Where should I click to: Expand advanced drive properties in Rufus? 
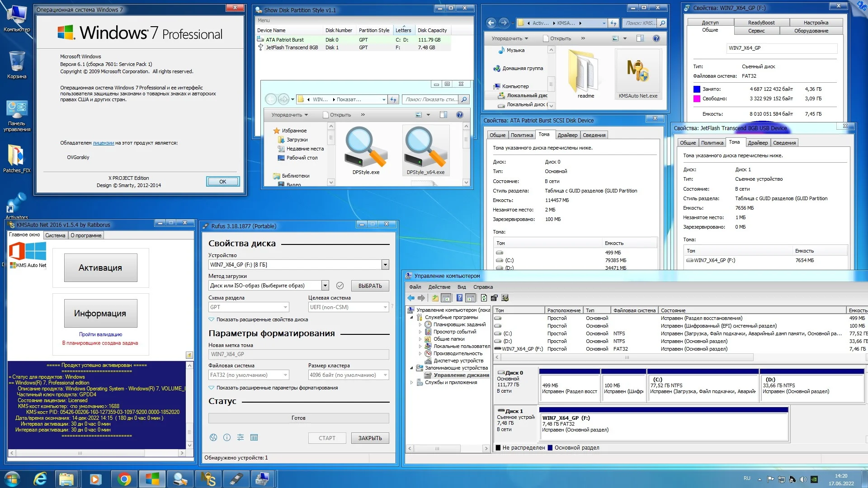[x=212, y=319]
